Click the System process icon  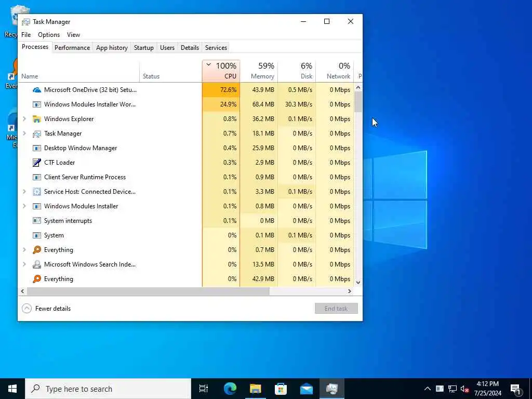click(37, 235)
